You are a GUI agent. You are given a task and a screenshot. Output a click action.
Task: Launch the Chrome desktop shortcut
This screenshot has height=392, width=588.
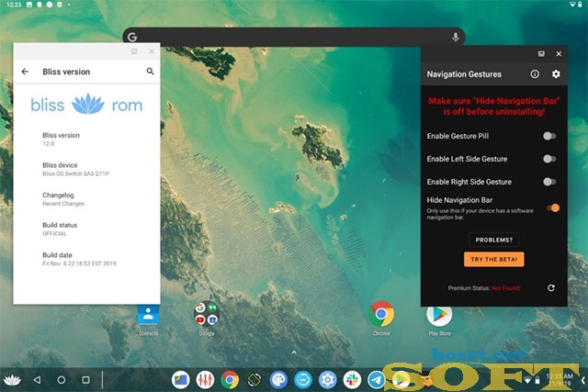click(381, 319)
